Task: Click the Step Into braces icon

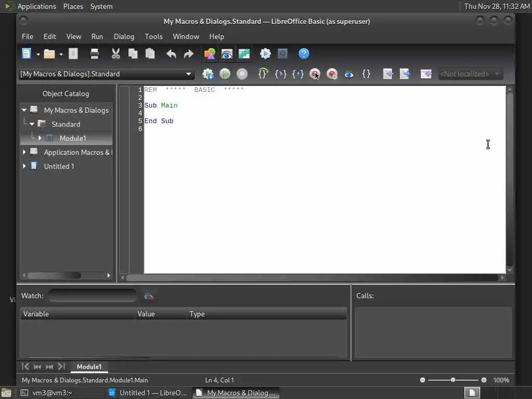Action: (280, 74)
